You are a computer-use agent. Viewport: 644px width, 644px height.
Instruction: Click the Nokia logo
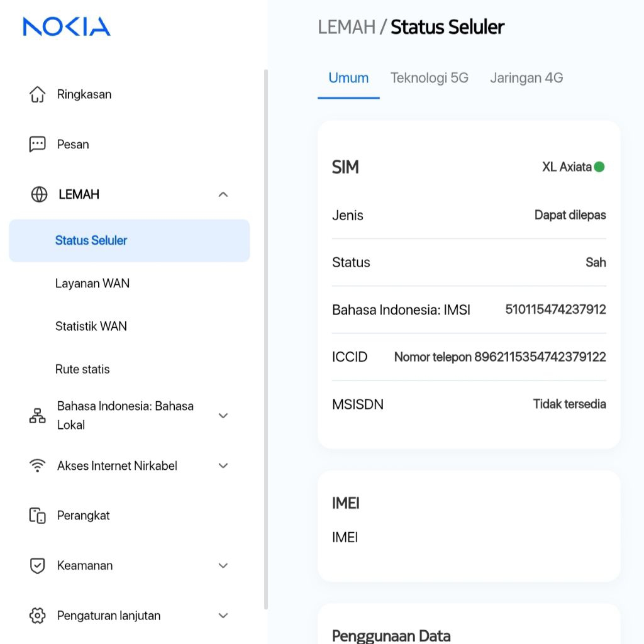pos(67,26)
